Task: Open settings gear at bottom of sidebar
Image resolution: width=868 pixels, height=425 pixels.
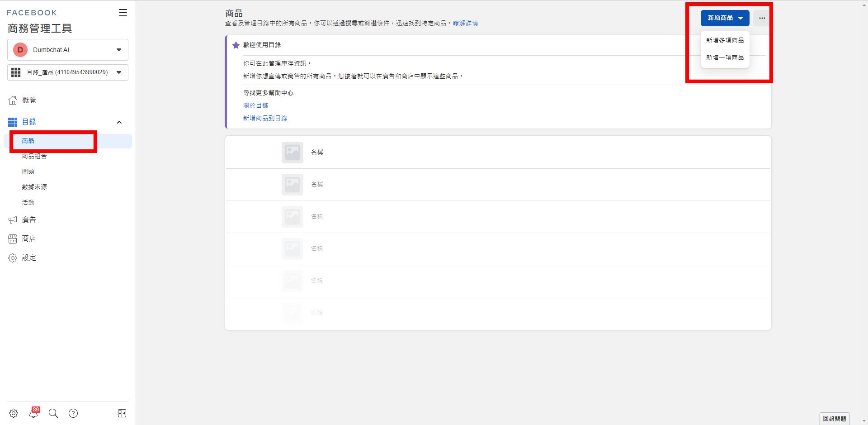Action: (x=14, y=413)
